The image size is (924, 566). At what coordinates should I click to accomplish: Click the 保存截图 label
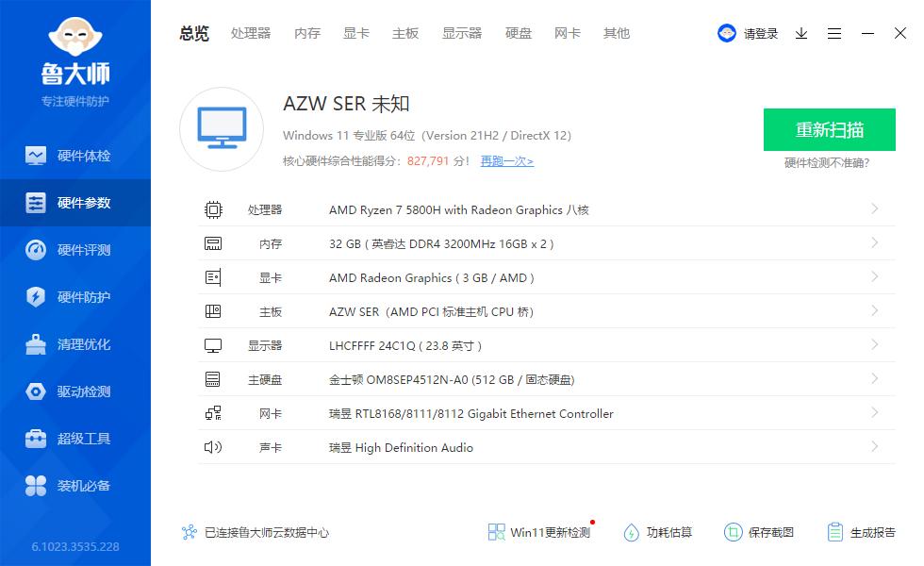771,532
